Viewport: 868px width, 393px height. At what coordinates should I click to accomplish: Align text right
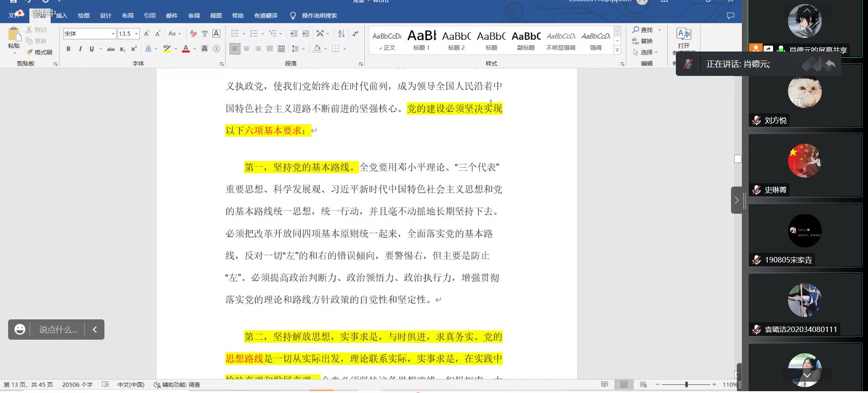coord(258,49)
